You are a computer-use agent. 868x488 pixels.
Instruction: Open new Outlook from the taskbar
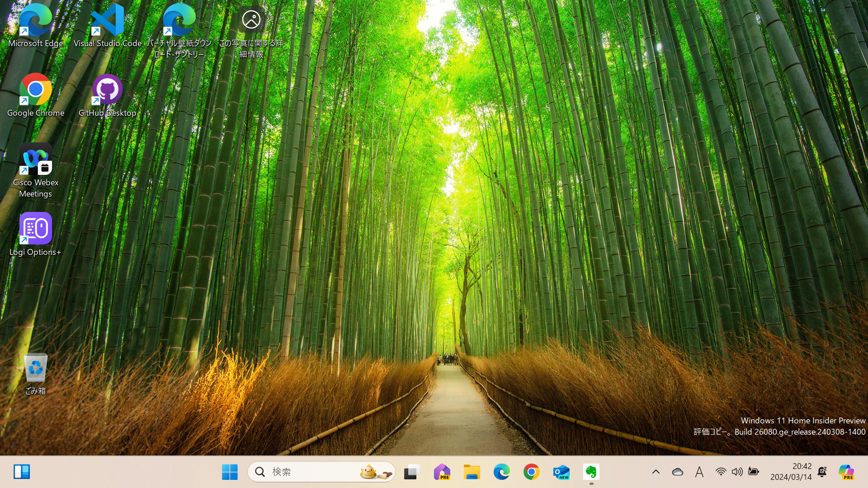click(x=561, y=472)
